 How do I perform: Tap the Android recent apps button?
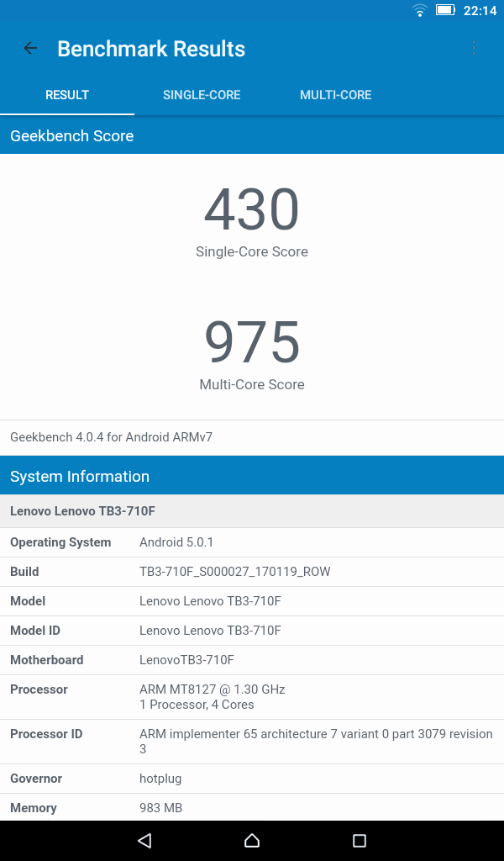coord(360,840)
